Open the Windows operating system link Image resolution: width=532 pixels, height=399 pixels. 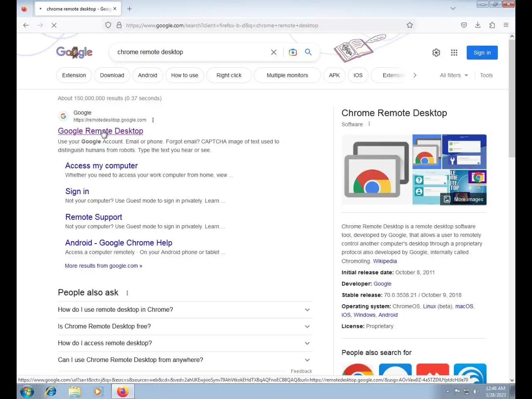(x=365, y=315)
